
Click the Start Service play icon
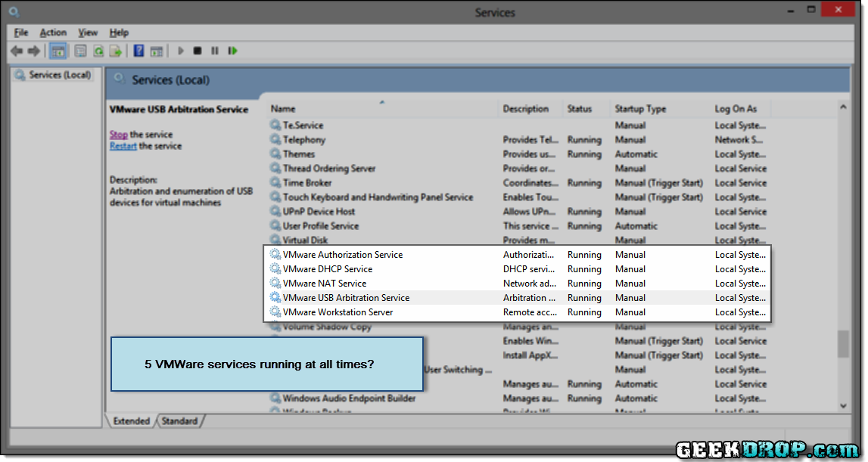click(180, 51)
